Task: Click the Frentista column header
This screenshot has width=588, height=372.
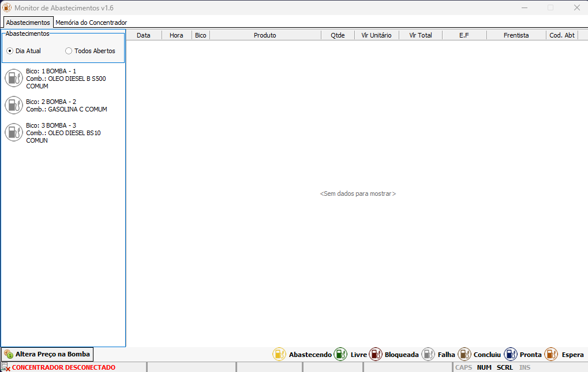Action: [516, 35]
